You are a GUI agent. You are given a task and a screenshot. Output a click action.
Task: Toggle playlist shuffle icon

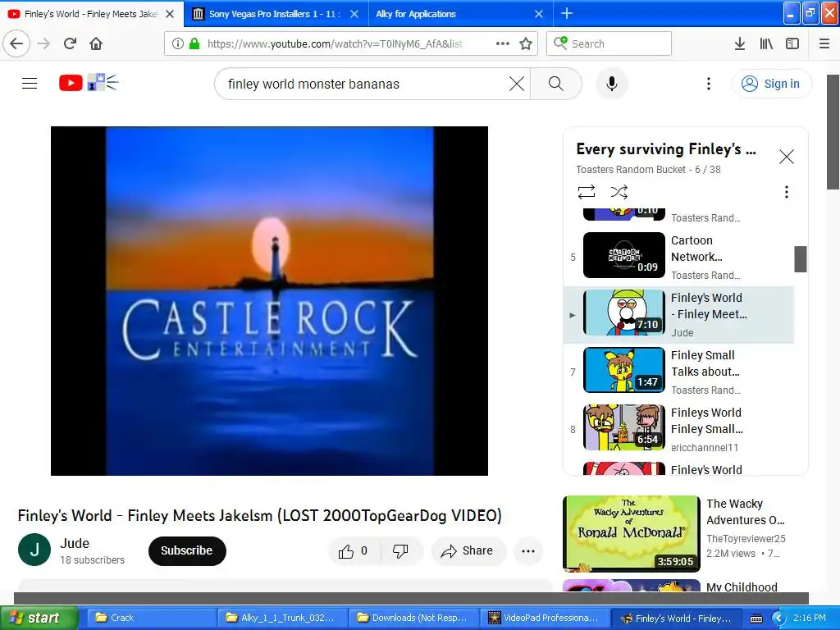pyautogui.click(x=619, y=192)
